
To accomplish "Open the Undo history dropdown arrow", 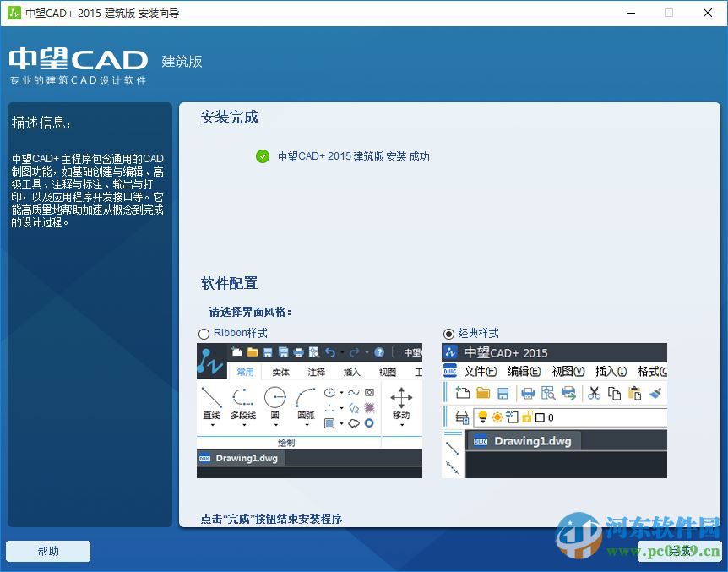I will click(x=344, y=352).
